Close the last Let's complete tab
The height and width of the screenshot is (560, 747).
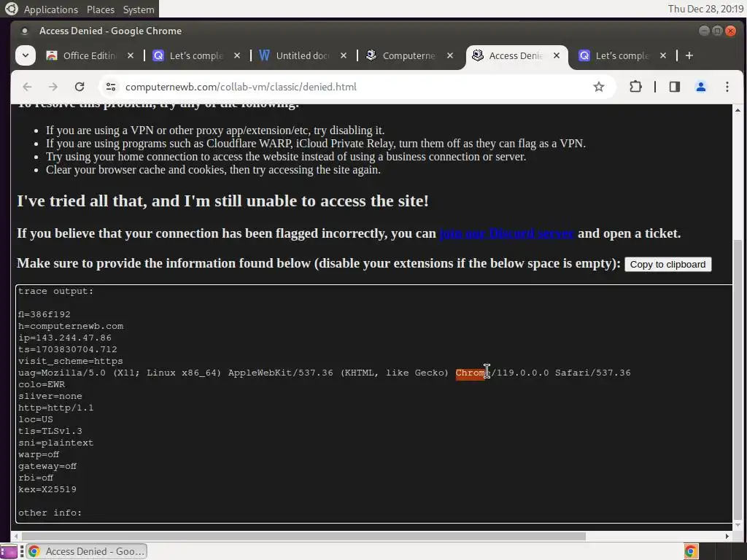(x=662, y=55)
